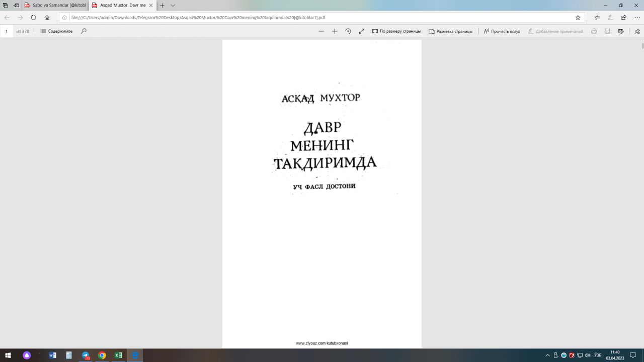Select По размеру страницы fit option
644x362 pixels.
tap(396, 31)
